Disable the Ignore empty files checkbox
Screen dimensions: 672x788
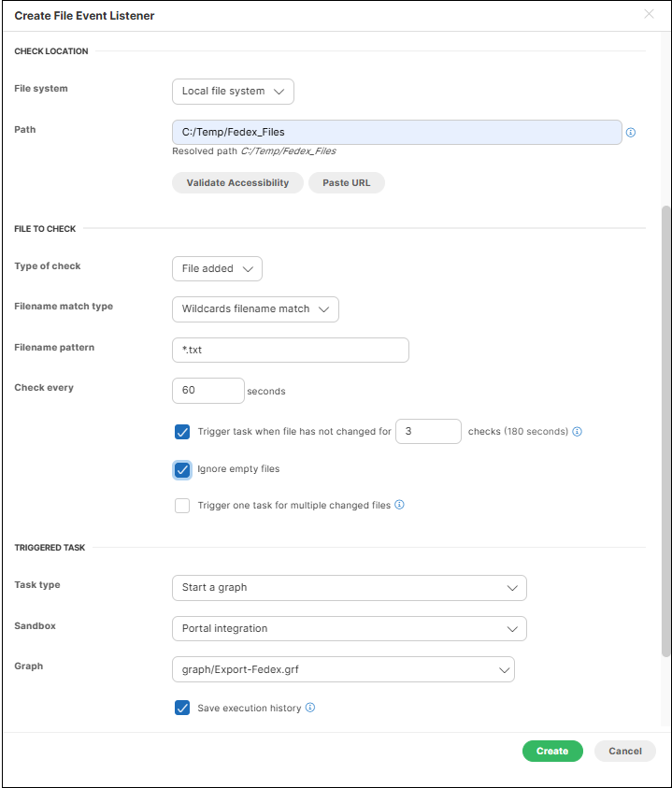(x=182, y=469)
